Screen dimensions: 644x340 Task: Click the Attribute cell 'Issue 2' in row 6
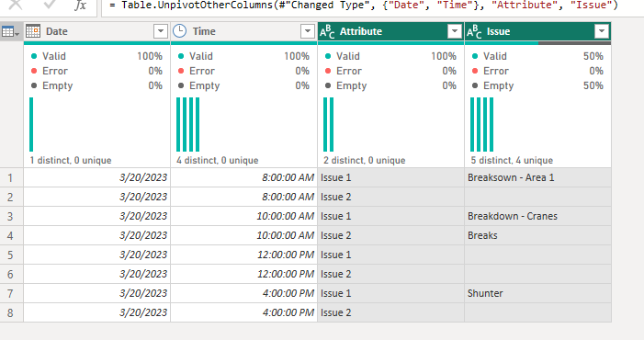(391, 275)
